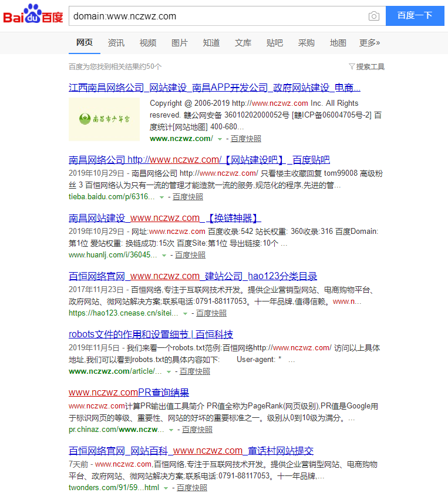
Task: Click green URL twonders.com/91/59...html
Action: [114, 488]
